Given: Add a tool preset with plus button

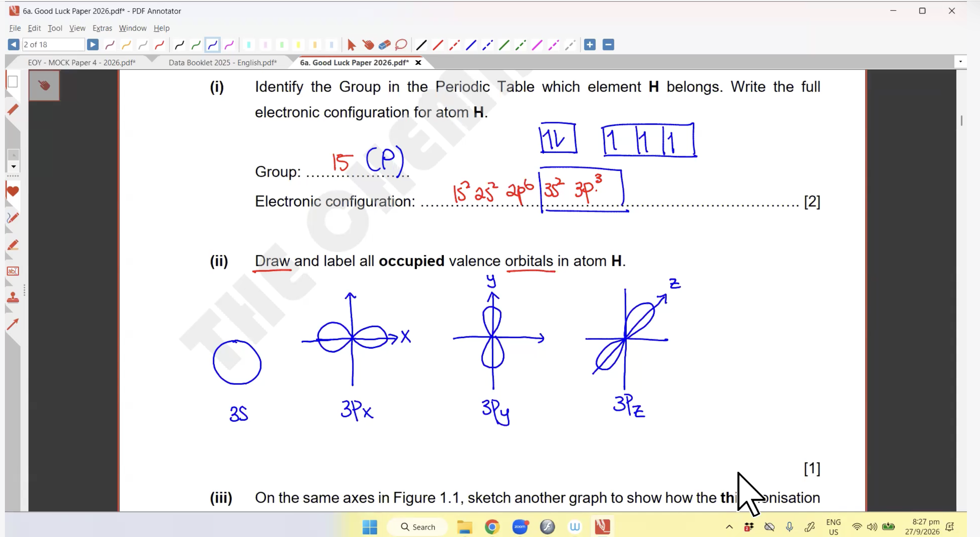Looking at the screenshot, I should (589, 45).
